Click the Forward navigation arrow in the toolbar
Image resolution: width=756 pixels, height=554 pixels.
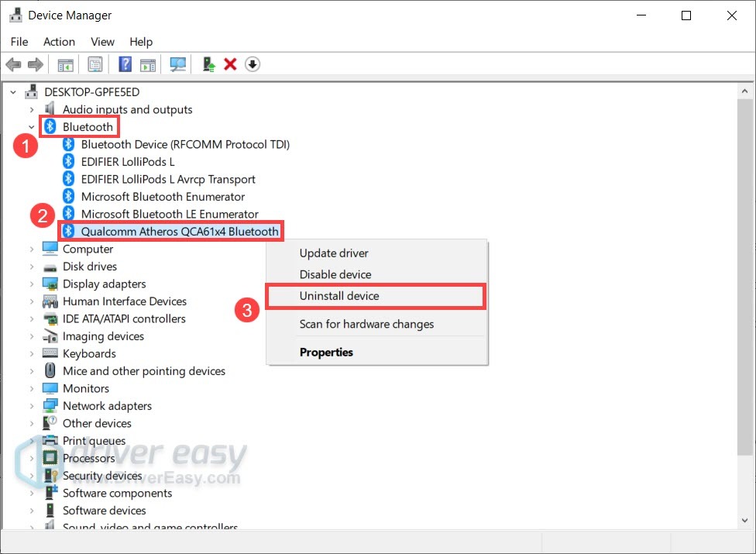click(36, 64)
